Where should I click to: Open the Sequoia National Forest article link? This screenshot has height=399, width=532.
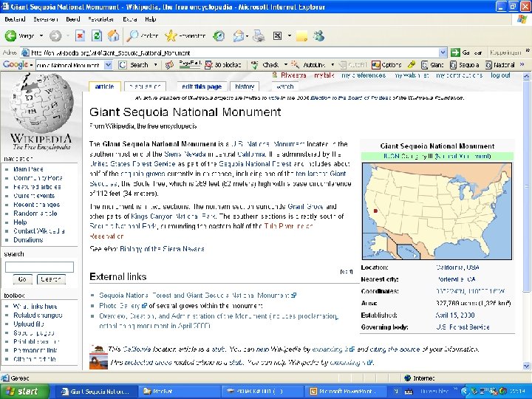(255, 164)
